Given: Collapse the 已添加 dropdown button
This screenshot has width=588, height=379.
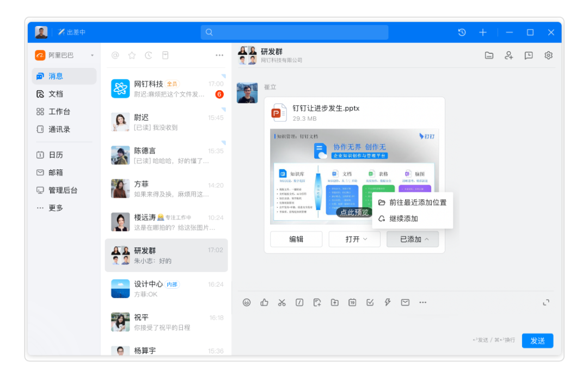Looking at the screenshot, I should pos(413,239).
